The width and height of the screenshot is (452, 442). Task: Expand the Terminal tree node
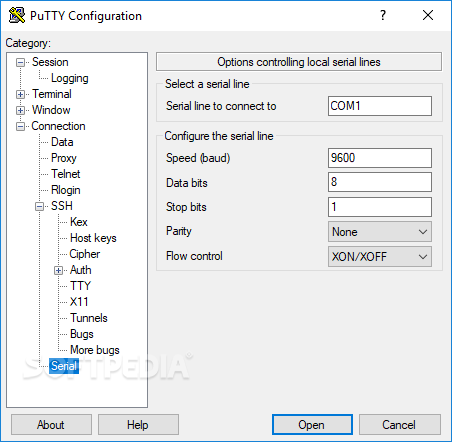click(x=20, y=94)
